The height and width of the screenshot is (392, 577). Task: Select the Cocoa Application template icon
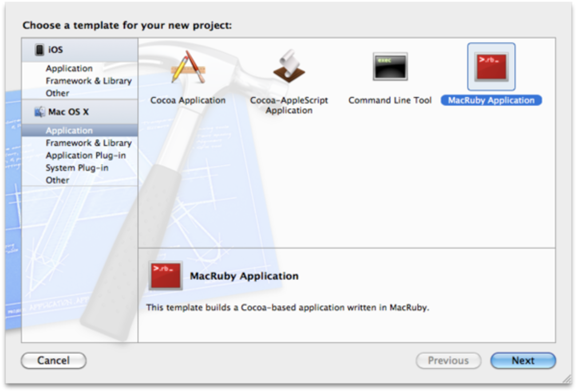(x=188, y=67)
